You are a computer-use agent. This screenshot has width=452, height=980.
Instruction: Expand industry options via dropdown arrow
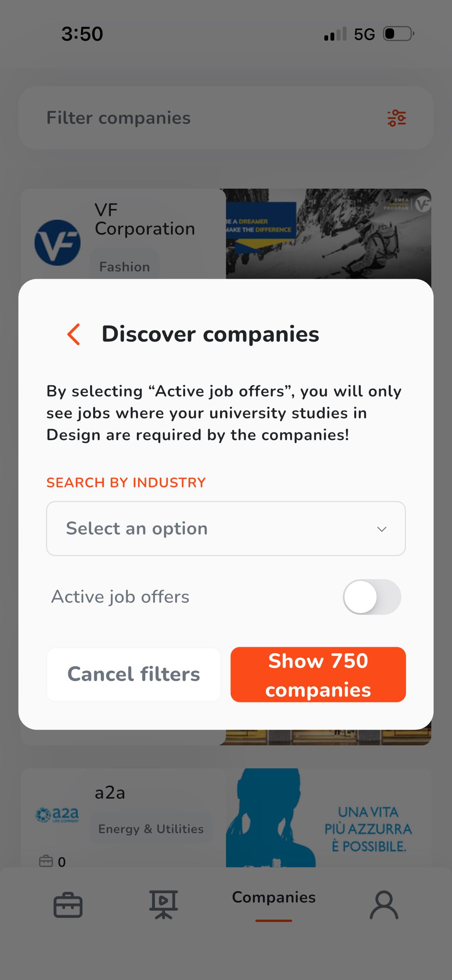(381, 529)
